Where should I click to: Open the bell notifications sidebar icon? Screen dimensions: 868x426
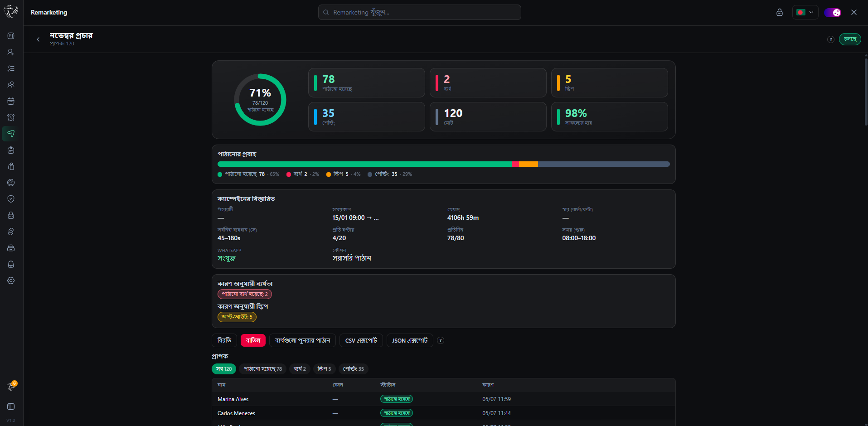click(x=11, y=264)
